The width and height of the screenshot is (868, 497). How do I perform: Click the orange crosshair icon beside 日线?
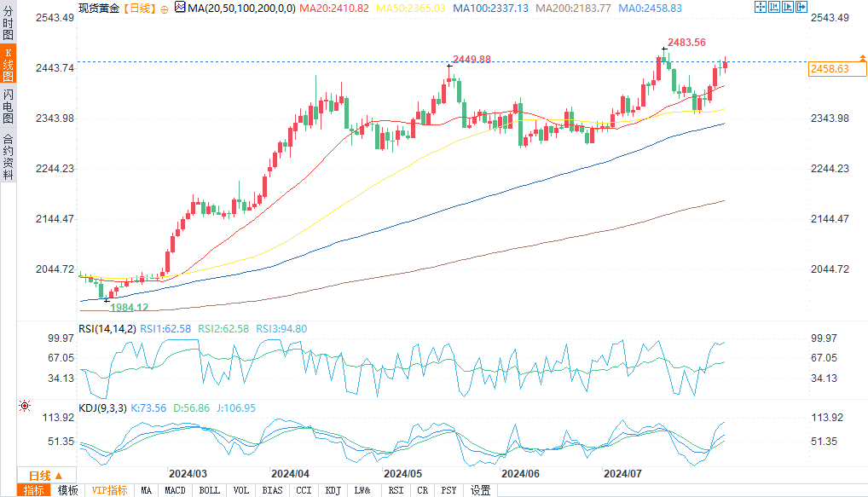coord(164,8)
